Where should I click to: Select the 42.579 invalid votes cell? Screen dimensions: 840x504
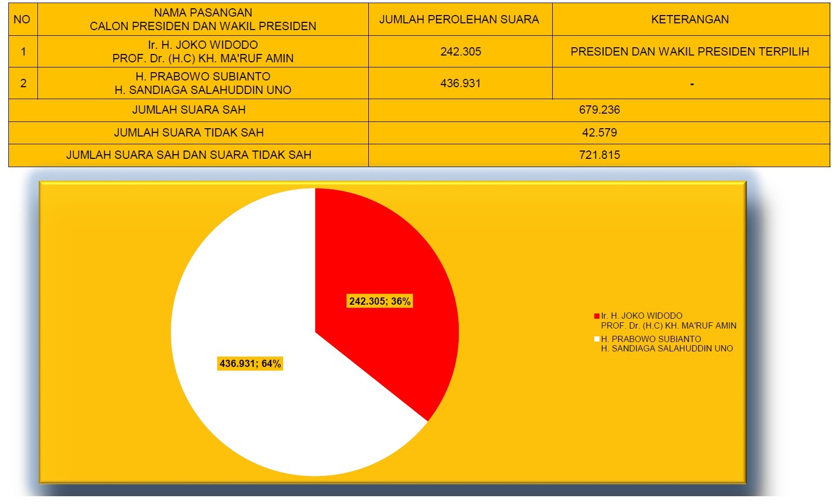click(599, 133)
